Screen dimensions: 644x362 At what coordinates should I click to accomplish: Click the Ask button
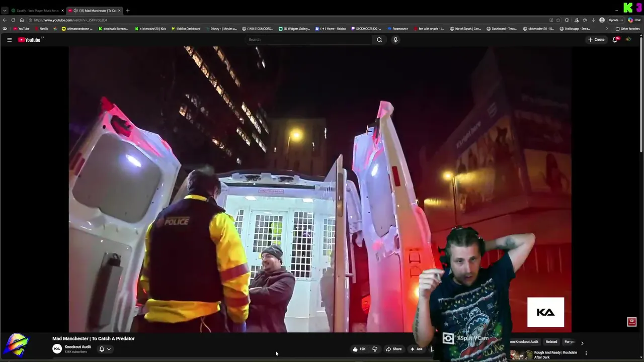pyautogui.click(x=416, y=349)
